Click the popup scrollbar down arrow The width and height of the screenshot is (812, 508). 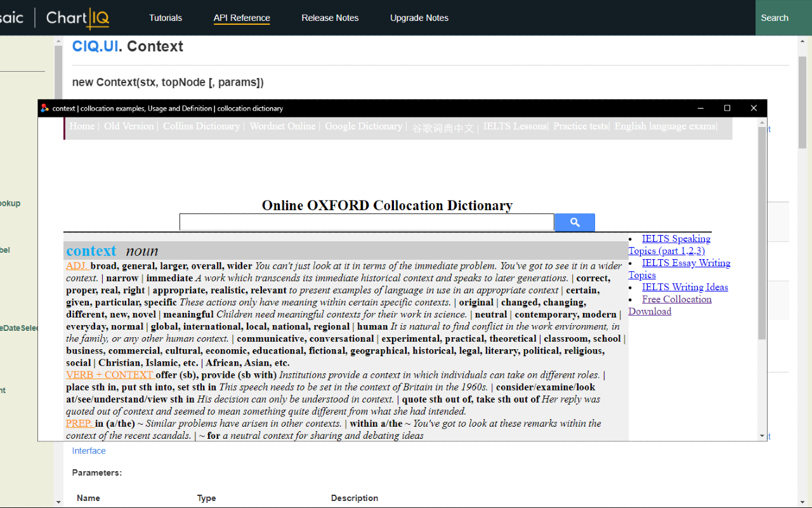(x=762, y=436)
